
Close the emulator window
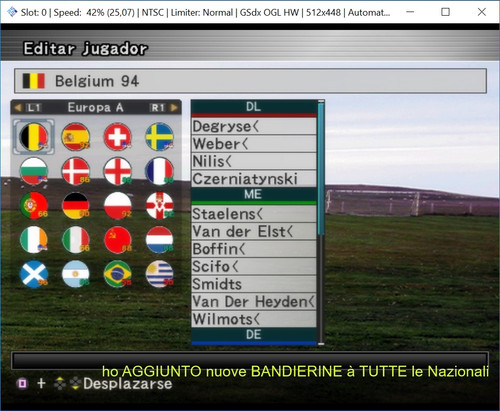pos(482,12)
